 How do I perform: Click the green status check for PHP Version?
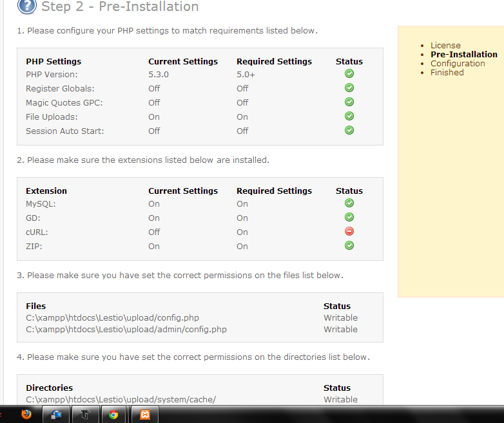(x=349, y=73)
